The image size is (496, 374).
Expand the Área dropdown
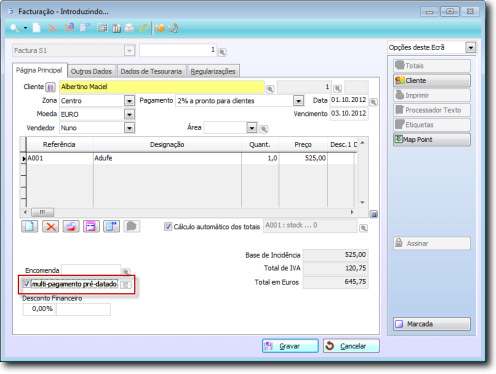[x=252, y=128]
